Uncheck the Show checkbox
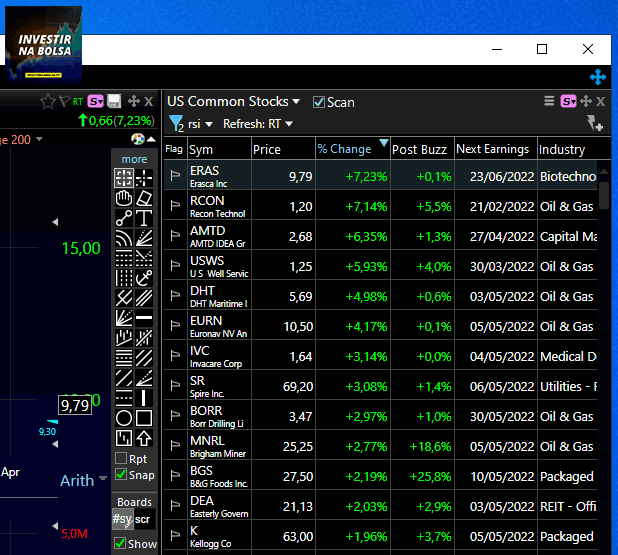The image size is (618, 555). (x=120, y=543)
